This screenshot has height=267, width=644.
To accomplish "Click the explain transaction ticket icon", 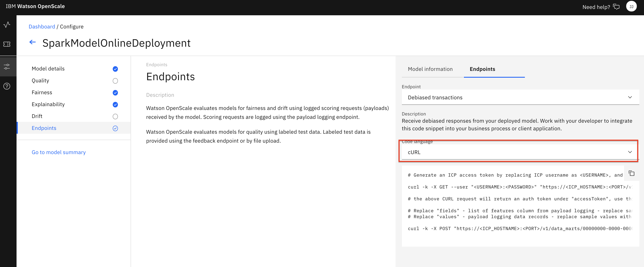I will (x=7, y=44).
